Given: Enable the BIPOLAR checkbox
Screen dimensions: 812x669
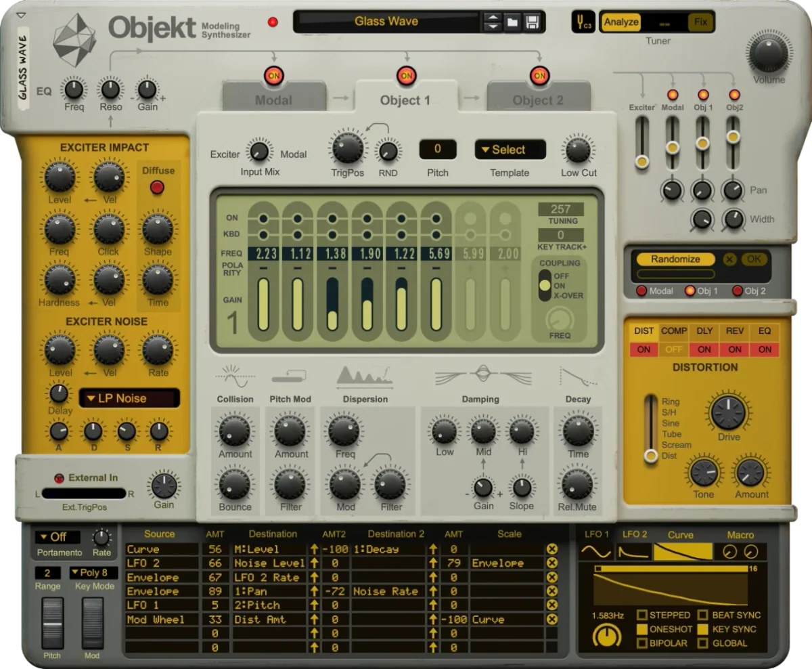Looking at the screenshot, I should (641, 643).
